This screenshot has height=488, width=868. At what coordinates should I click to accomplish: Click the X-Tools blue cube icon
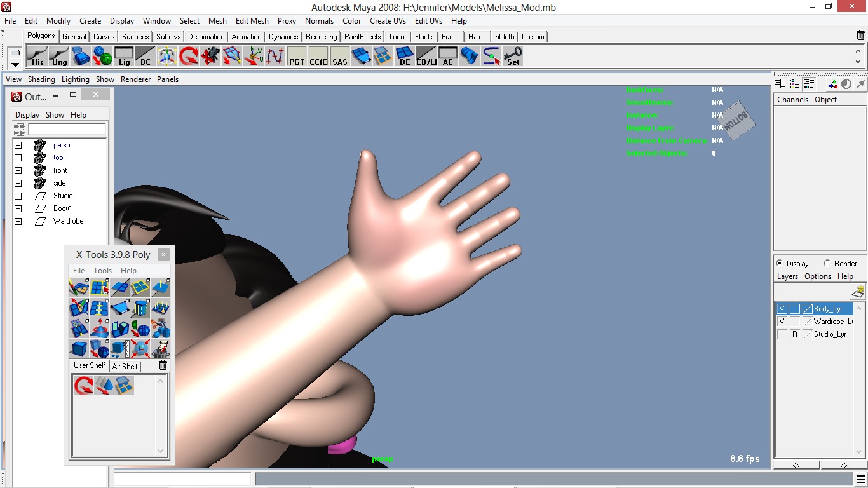point(79,349)
